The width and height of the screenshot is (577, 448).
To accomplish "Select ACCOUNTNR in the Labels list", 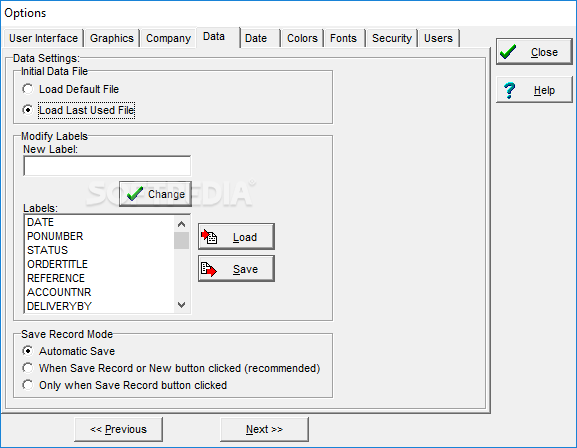I will [x=100, y=292].
